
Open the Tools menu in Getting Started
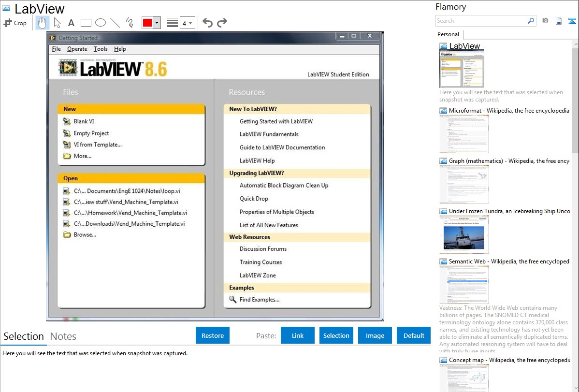(x=101, y=49)
